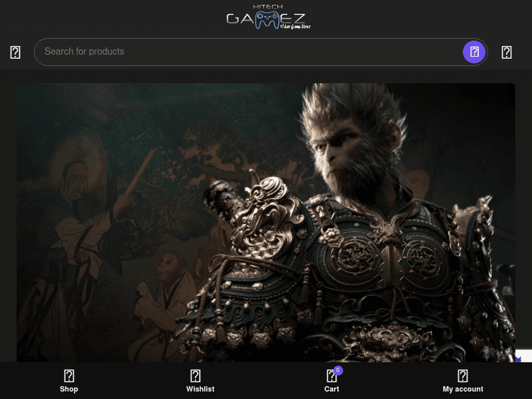
Task: Focus the 'Search for products' field
Action: pyautogui.click(x=248, y=52)
